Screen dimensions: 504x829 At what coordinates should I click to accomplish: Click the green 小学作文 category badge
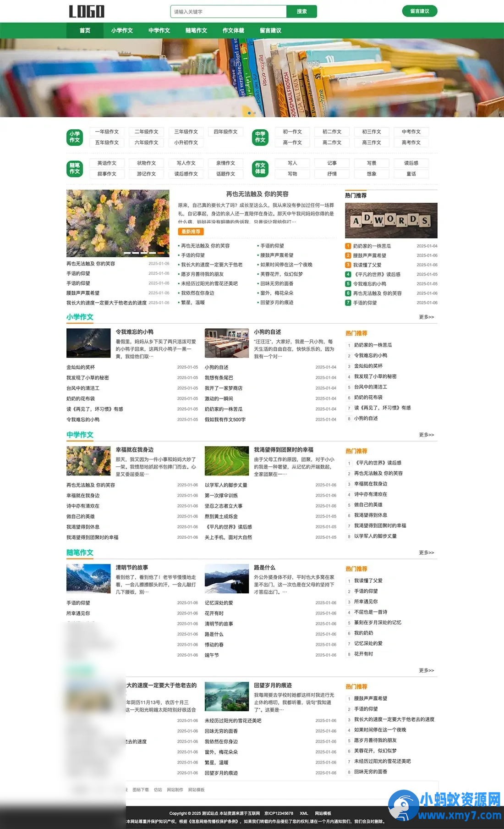75,137
